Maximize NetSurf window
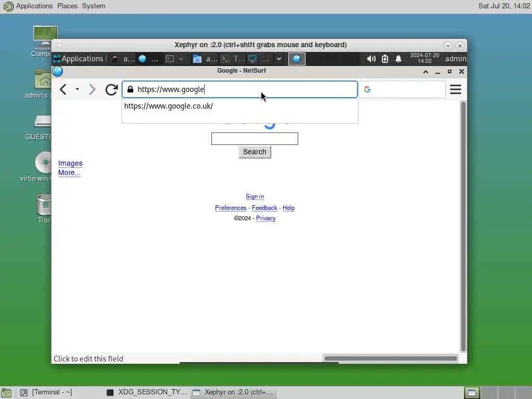Image resolution: width=532 pixels, height=399 pixels. tap(449, 72)
